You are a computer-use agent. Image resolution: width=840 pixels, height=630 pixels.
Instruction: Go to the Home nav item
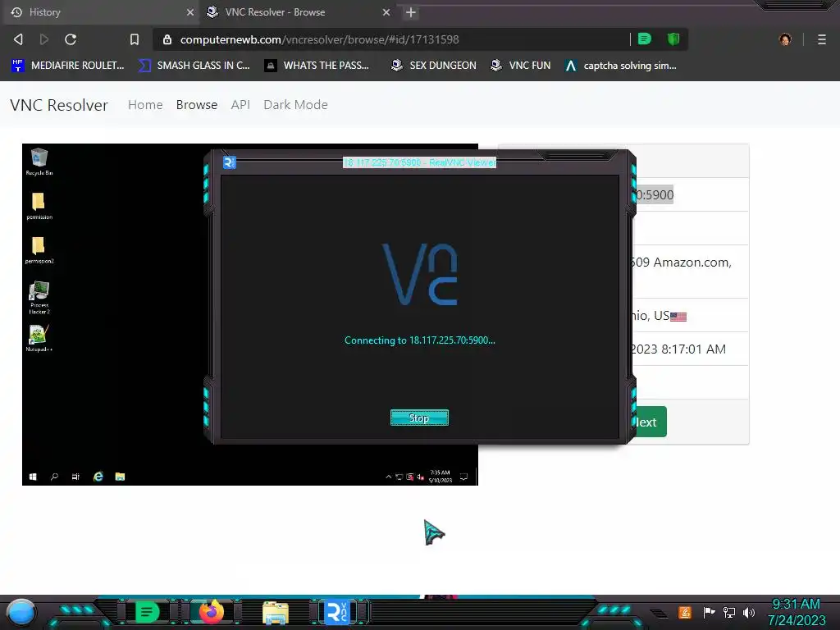point(145,105)
